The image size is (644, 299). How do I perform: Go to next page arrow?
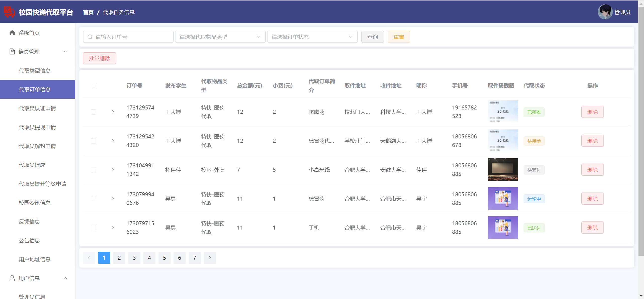(210, 257)
